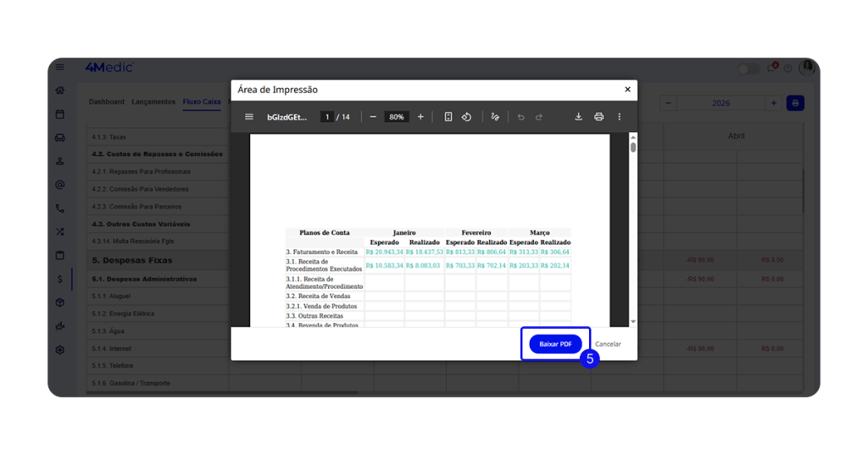Screen dimensions: 868x455
Task: Rotate the PDF counterclockwise
Action: point(466,117)
